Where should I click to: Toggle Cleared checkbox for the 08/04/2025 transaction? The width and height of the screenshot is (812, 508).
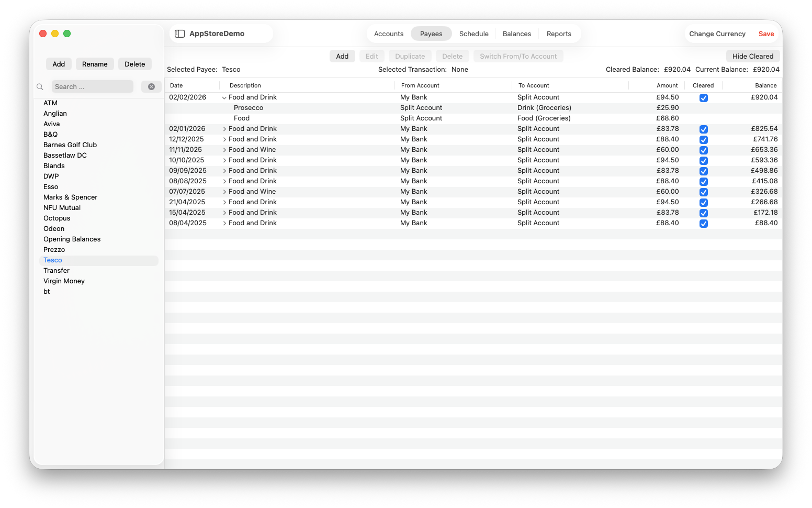click(x=704, y=224)
